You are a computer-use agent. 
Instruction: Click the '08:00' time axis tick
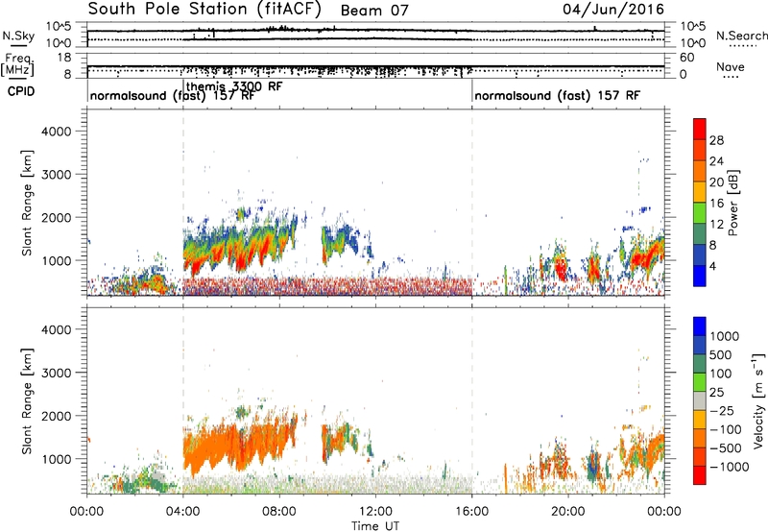coord(279,512)
